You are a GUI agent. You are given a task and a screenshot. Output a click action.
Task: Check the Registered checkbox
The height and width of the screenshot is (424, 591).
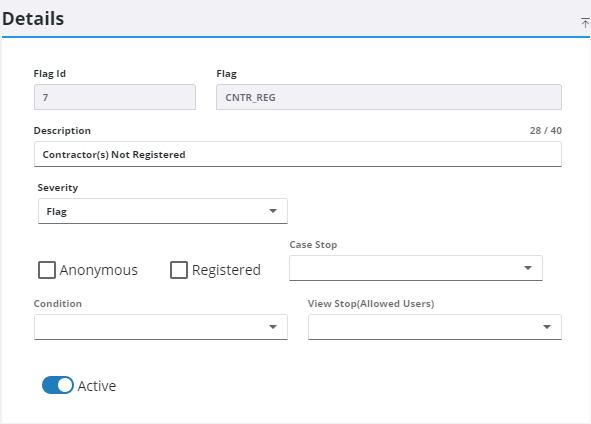(x=179, y=270)
